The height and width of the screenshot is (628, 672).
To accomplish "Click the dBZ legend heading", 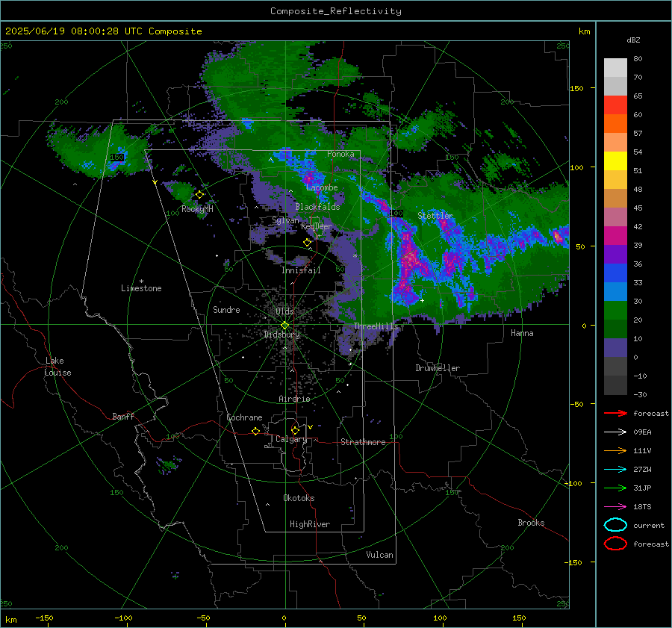I will [x=633, y=40].
